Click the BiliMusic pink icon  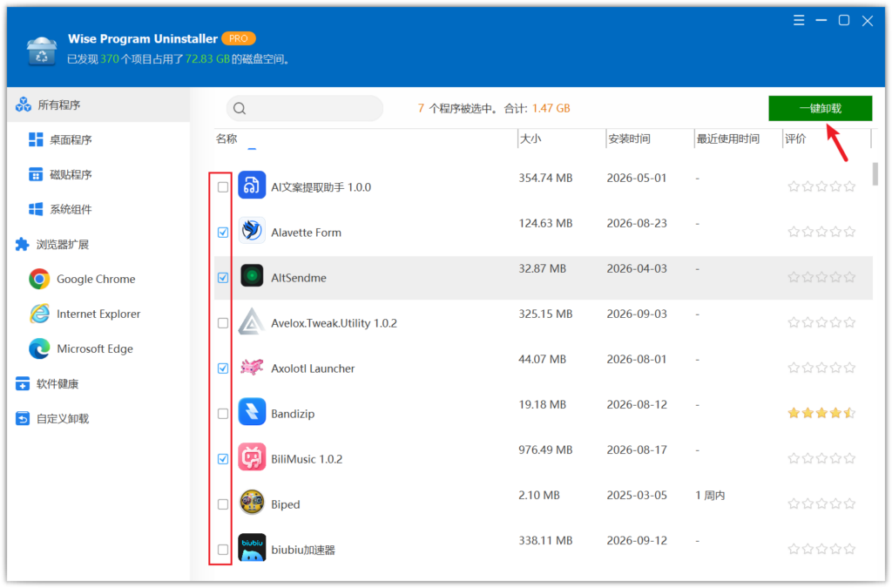coord(252,458)
